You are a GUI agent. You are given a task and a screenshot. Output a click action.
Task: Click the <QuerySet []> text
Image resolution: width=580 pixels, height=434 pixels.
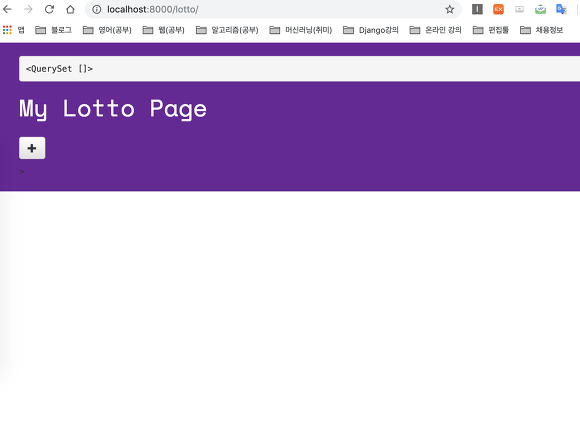point(59,69)
